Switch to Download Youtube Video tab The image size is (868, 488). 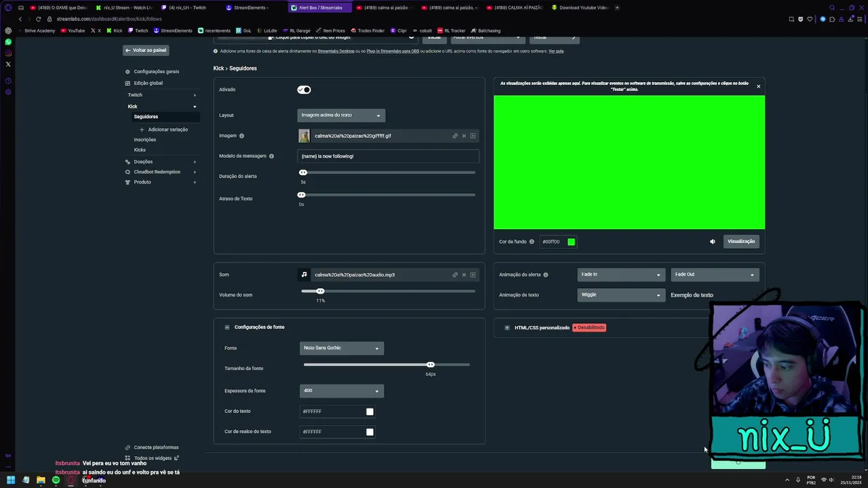(580, 7)
